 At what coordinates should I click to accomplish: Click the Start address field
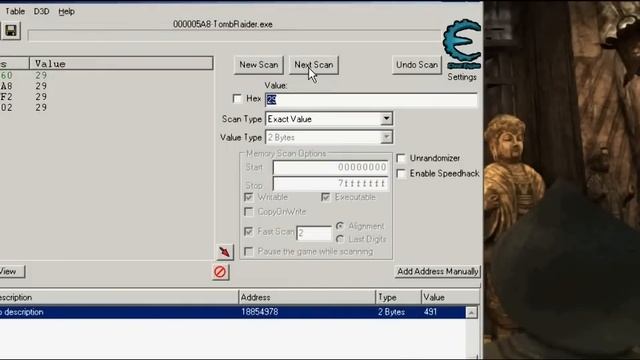330,167
